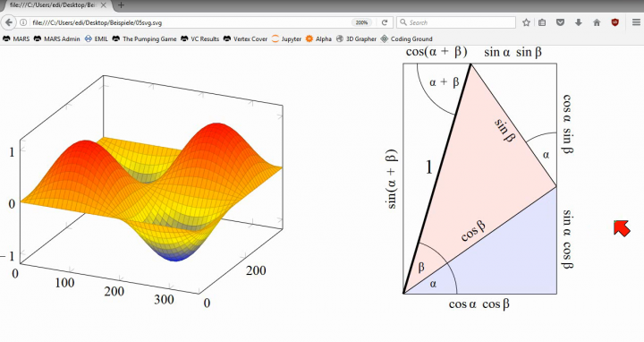
Task: Reset the 200% zoom indicator
Action: [x=361, y=22]
